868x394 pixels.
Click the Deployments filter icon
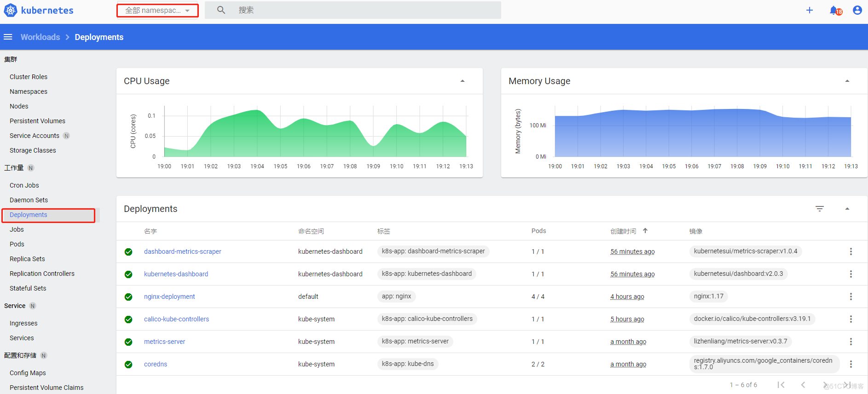pos(820,209)
